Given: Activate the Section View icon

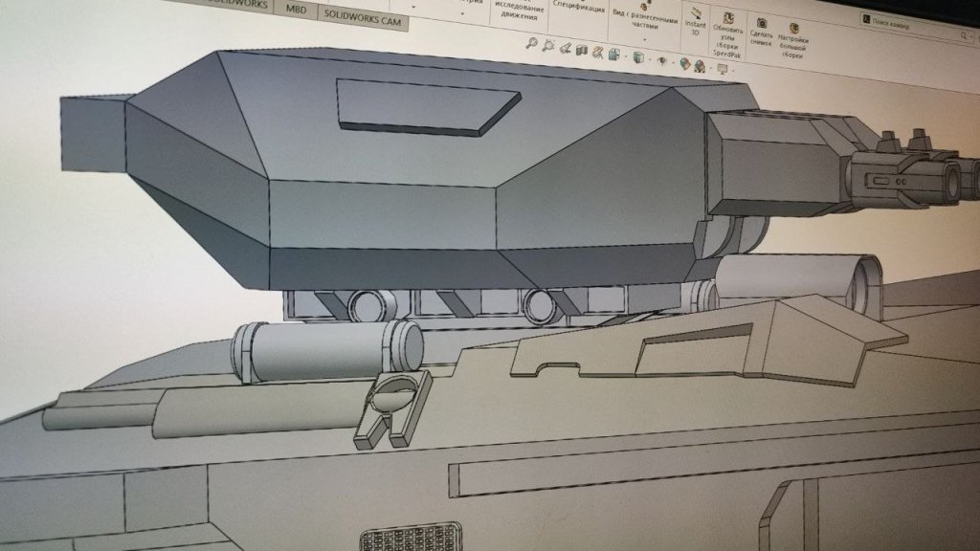Looking at the screenshot, I should 583,50.
